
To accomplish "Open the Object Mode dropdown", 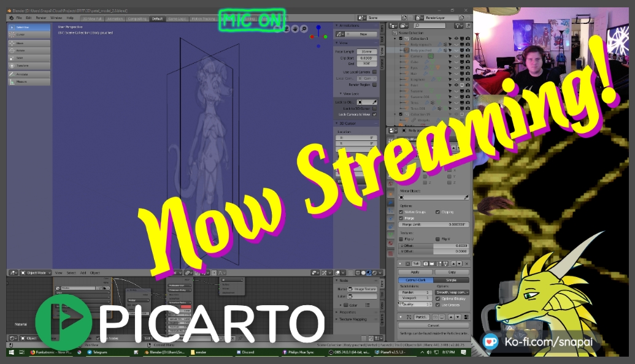I will pyautogui.click(x=36, y=273).
